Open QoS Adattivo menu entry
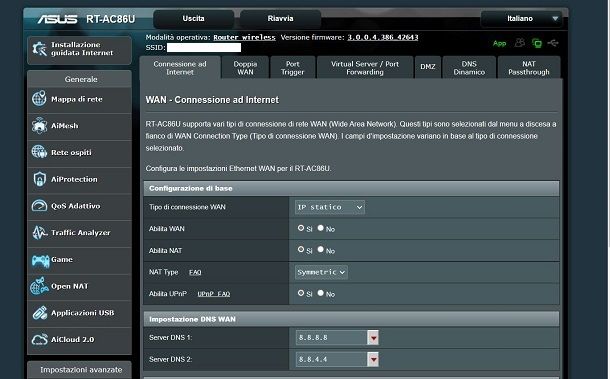Image resolution: width=610 pixels, height=379 pixels. pos(80,206)
